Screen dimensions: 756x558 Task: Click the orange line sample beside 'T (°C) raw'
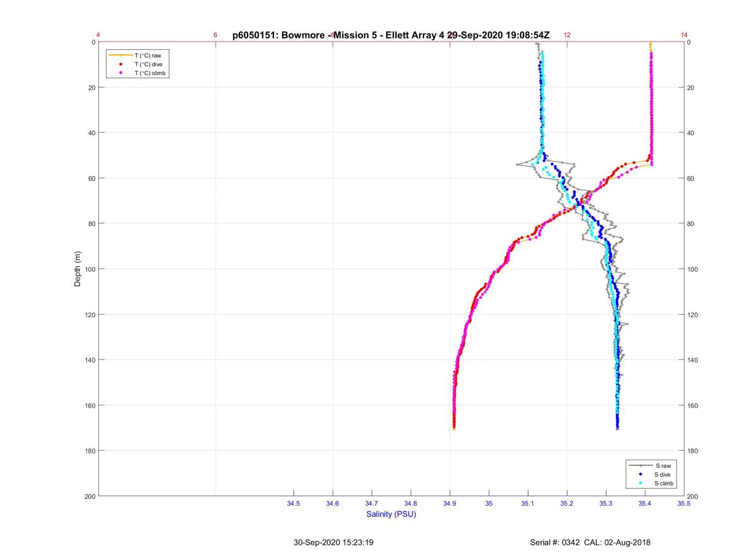click(x=120, y=55)
